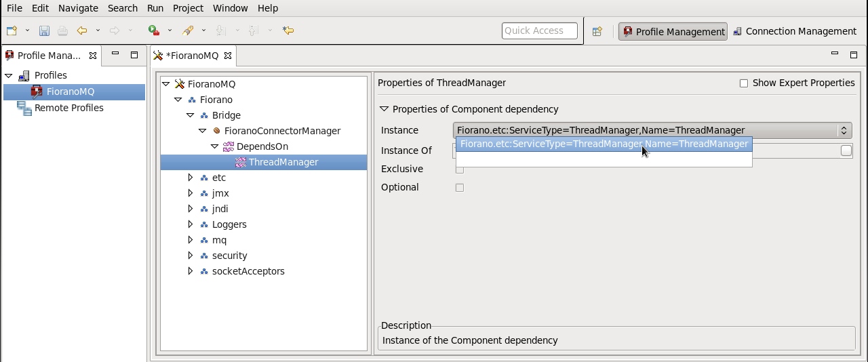Click the New wizard toolbar icon

[x=12, y=31]
